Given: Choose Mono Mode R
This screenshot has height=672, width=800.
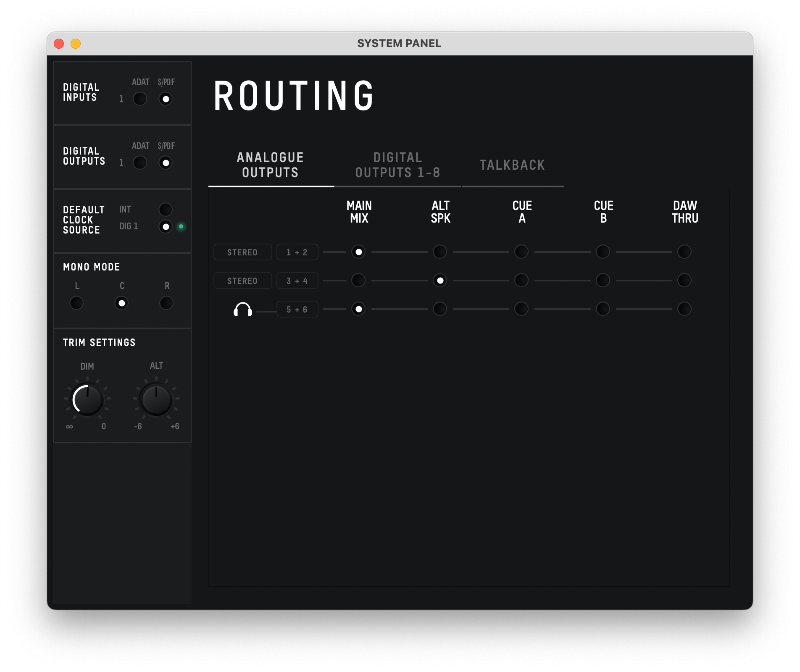Looking at the screenshot, I should (x=166, y=303).
